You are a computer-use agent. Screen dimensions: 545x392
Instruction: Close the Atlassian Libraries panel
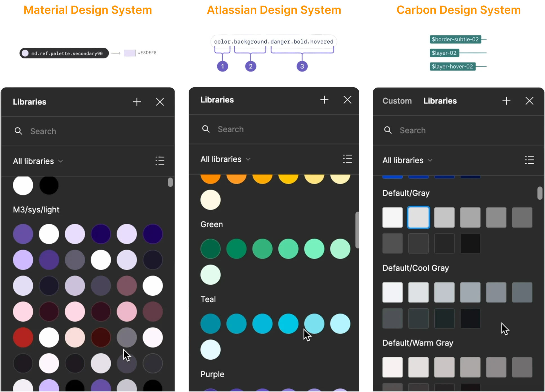coord(347,100)
